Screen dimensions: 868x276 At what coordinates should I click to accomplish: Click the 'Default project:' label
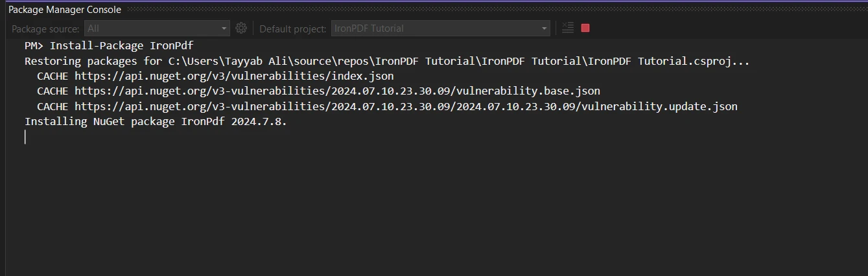(x=293, y=29)
